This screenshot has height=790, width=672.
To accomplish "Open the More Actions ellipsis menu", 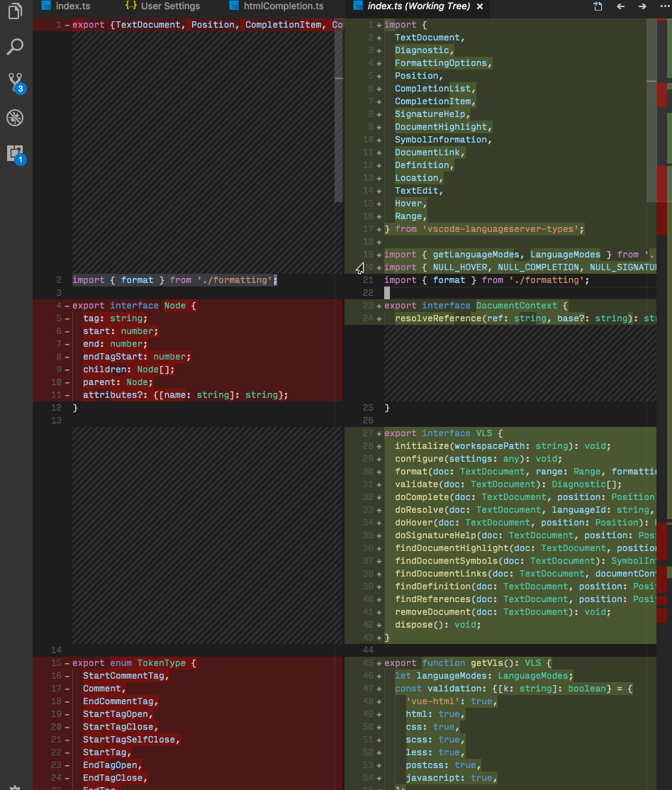I will click(665, 6).
